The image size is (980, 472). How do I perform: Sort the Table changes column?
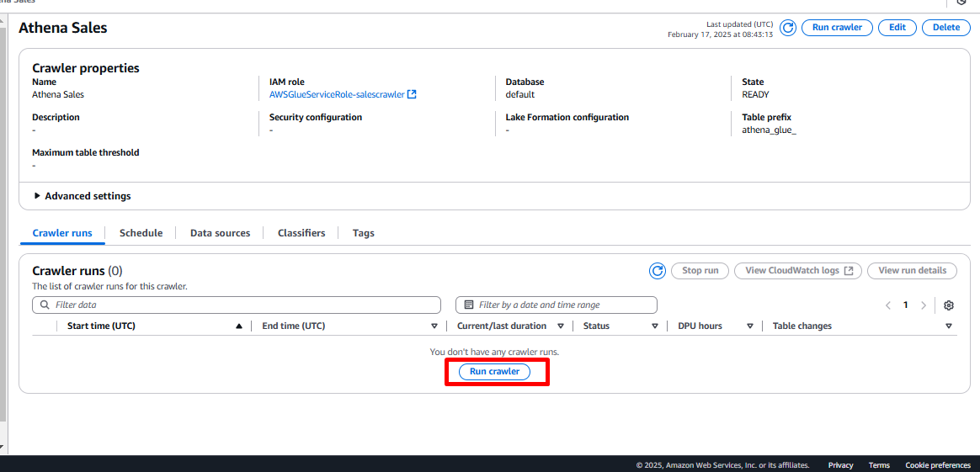coord(948,326)
